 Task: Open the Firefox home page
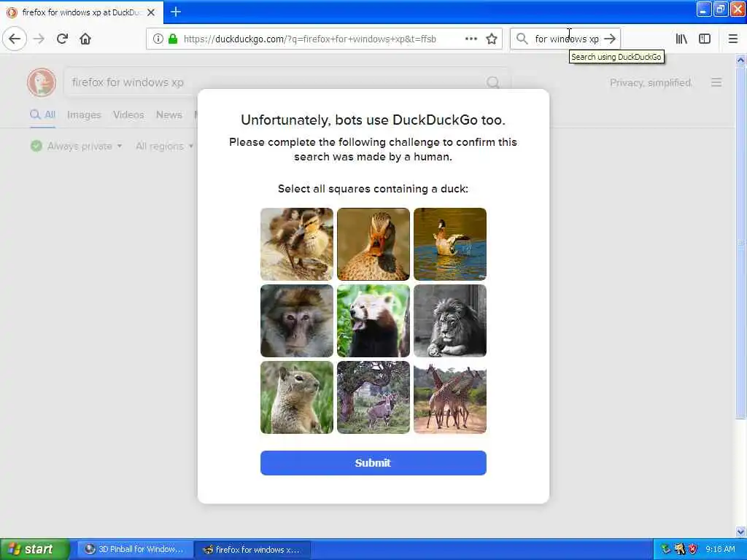point(85,39)
